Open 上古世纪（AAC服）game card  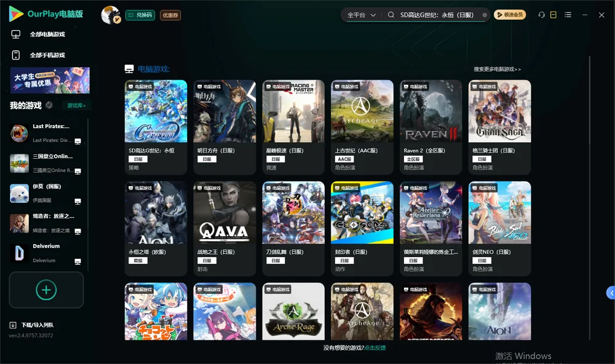coord(362,127)
